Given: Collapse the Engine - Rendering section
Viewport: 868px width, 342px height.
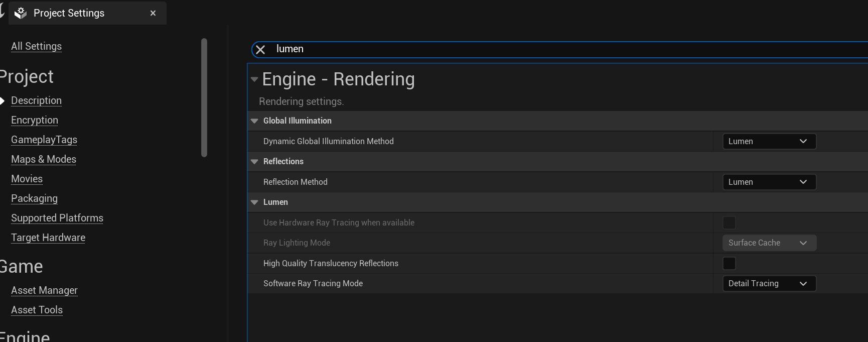Looking at the screenshot, I should (254, 79).
